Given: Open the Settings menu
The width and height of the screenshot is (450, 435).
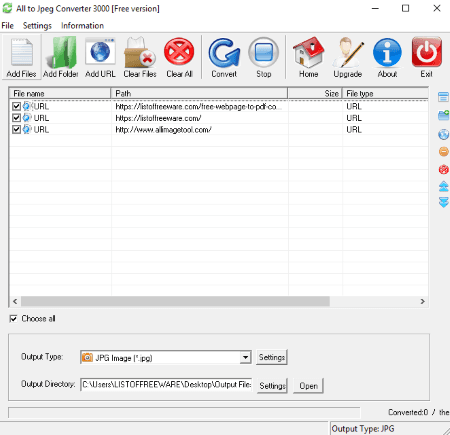Looking at the screenshot, I should click(37, 26).
